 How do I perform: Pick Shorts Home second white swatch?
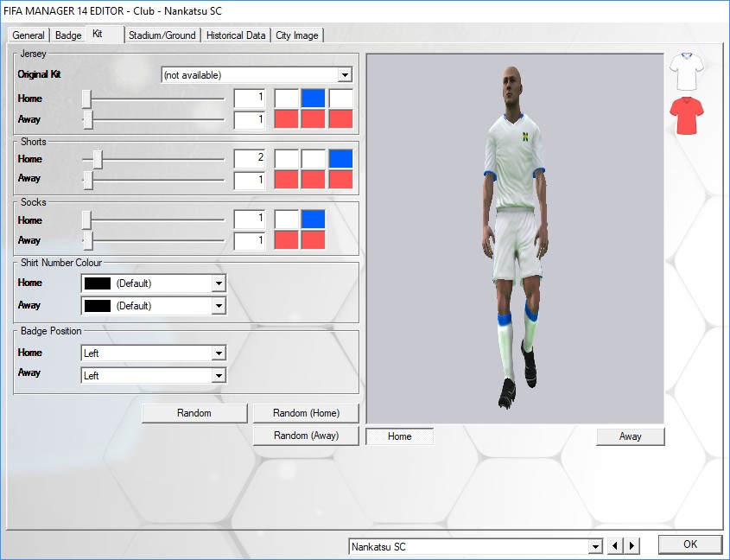click(x=314, y=159)
